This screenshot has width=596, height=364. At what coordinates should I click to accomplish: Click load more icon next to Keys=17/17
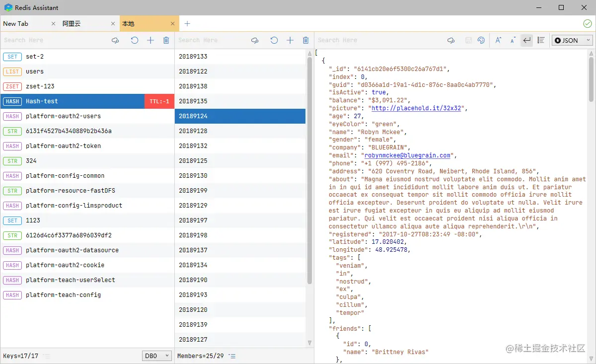46,356
